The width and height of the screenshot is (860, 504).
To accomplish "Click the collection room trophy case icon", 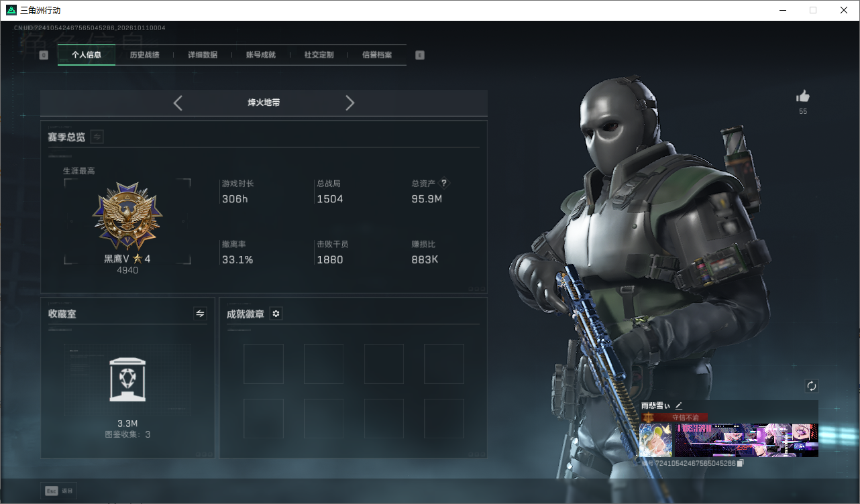I will tap(127, 379).
